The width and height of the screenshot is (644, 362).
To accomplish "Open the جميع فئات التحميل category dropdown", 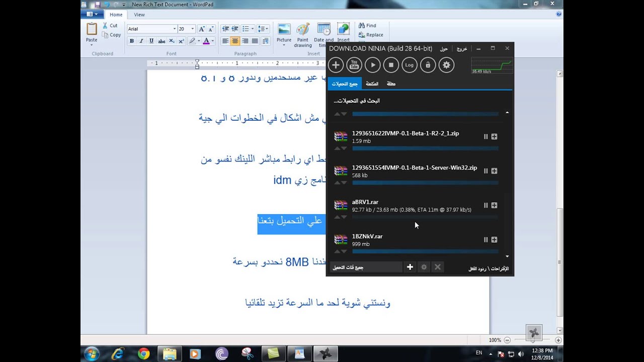I will tap(366, 267).
